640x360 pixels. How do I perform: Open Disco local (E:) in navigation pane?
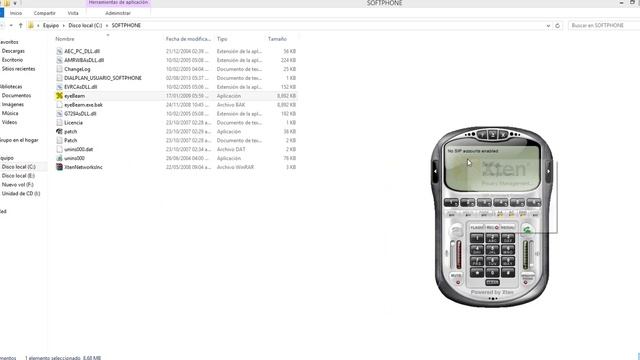coord(18,176)
